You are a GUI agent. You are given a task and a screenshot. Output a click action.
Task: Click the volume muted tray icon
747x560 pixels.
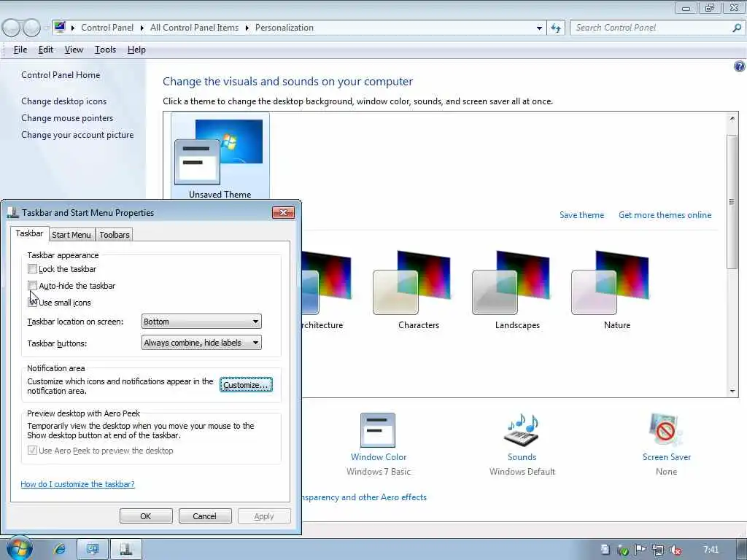click(675, 550)
